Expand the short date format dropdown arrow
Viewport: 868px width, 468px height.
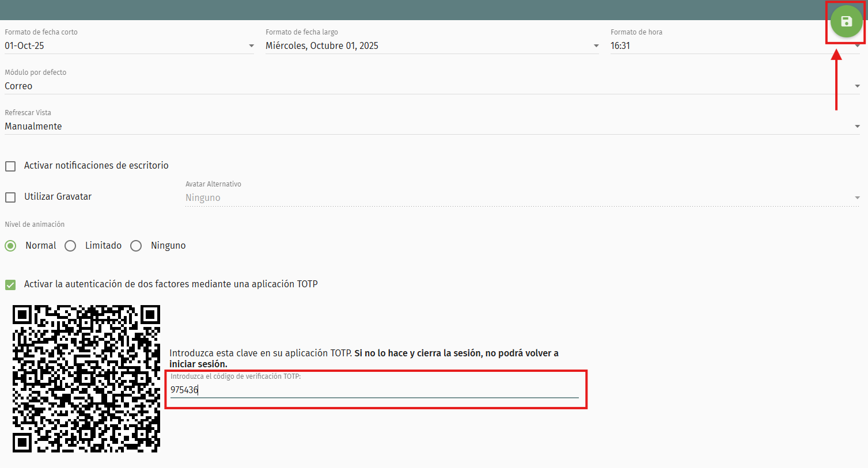251,46
